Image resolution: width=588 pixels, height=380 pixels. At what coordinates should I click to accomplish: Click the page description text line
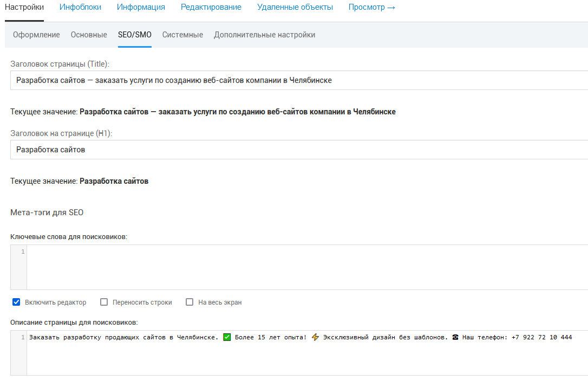pyautogui.click(x=300, y=337)
